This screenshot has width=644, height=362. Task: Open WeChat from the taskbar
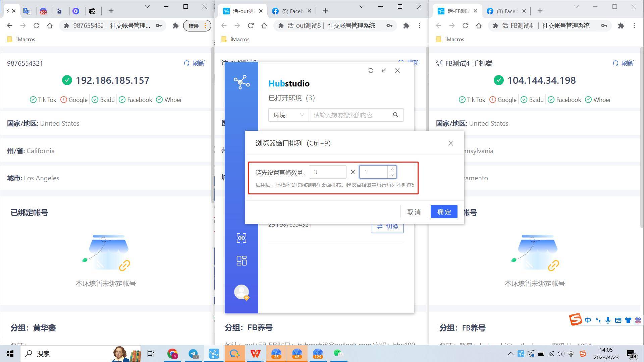pos(338,353)
